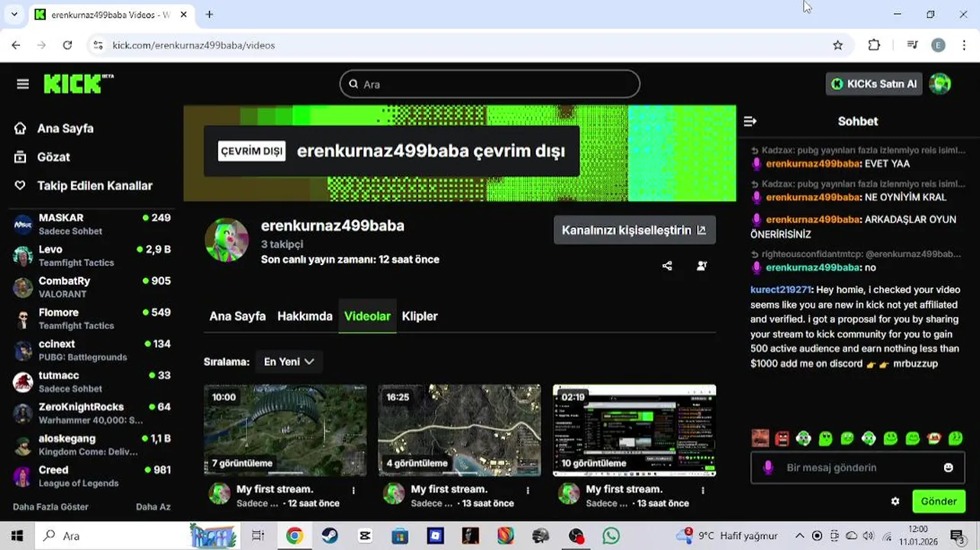This screenshot has width=980, height=550.
Task: Open Task View on the taskbar
Action: [x=258, y=536]
